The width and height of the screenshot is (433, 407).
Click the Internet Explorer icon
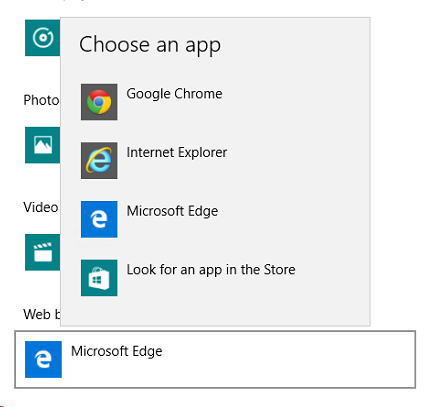tap(99, 161)
